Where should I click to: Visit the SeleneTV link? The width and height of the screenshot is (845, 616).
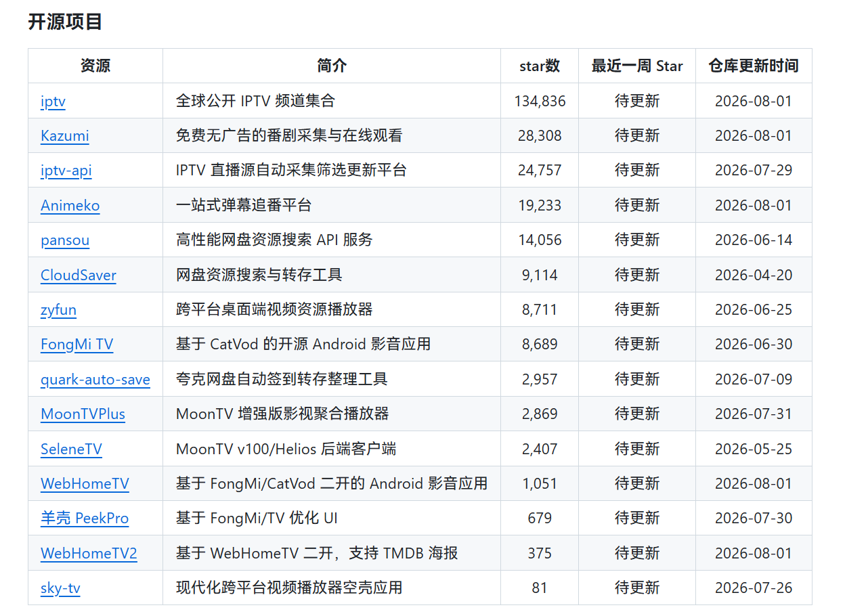(x=71, y=449)
